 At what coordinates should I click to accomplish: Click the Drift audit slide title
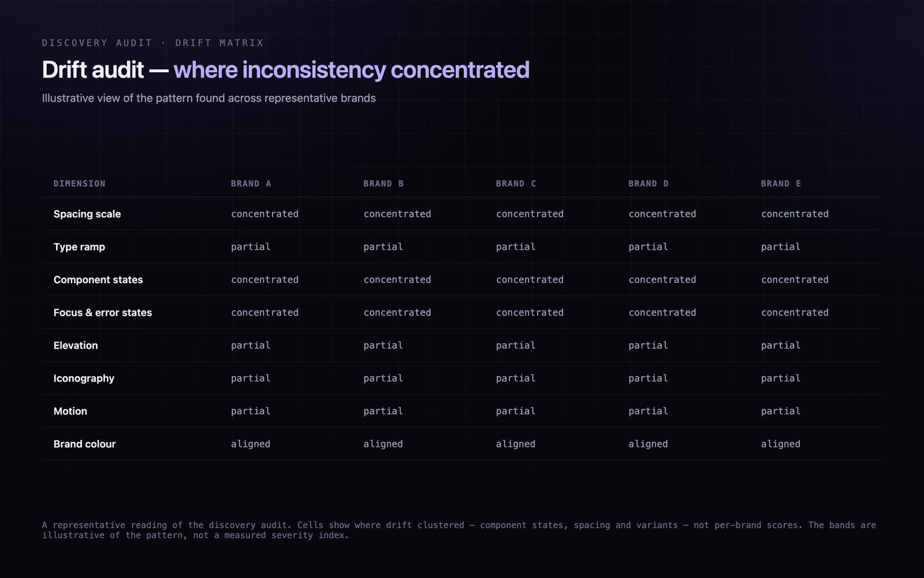click(x=285, y=70)
